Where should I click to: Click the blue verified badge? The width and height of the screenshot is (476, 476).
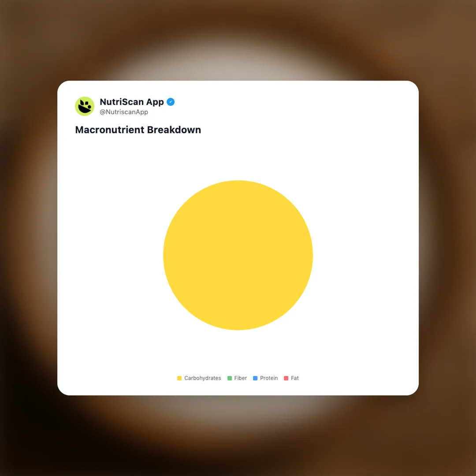click(171, 102)
